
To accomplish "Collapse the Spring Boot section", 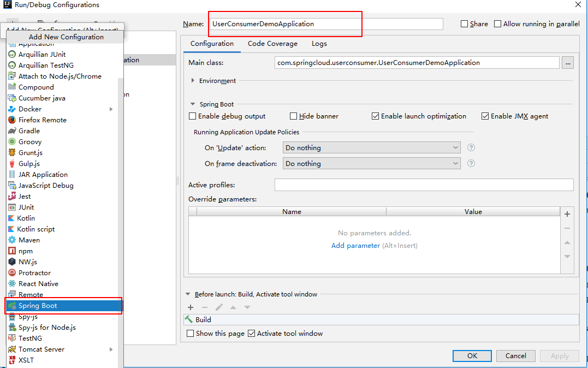I will pos(193,104).
